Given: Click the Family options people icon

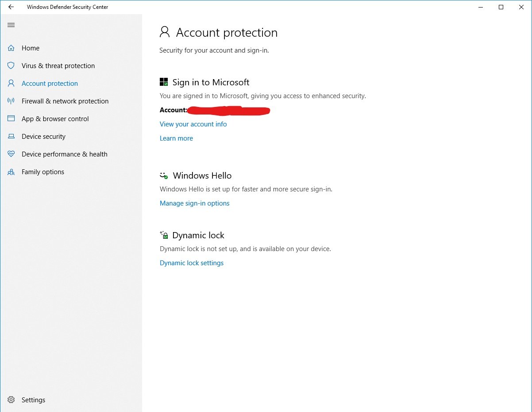Looking at the screenshot, I should tap(11, 172).
